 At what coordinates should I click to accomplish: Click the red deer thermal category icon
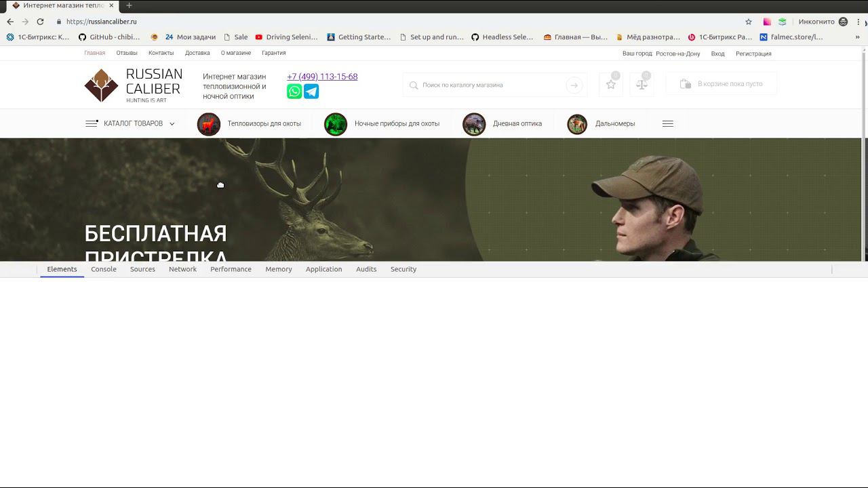pyautogui.click(x=209, y=124)
